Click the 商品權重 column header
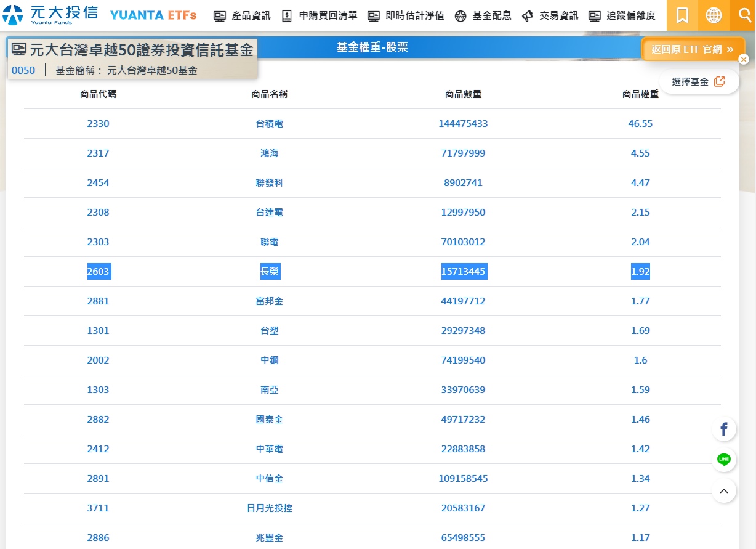This screenshot has height=549, width=756. (x=640, y=94)
